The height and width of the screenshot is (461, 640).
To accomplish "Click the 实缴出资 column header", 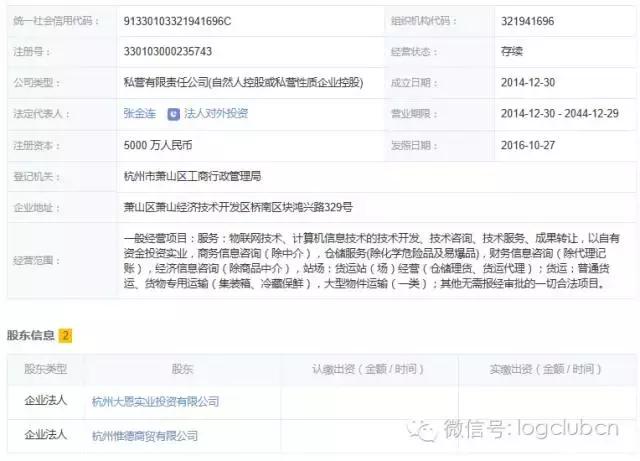I will click(545, 369).
